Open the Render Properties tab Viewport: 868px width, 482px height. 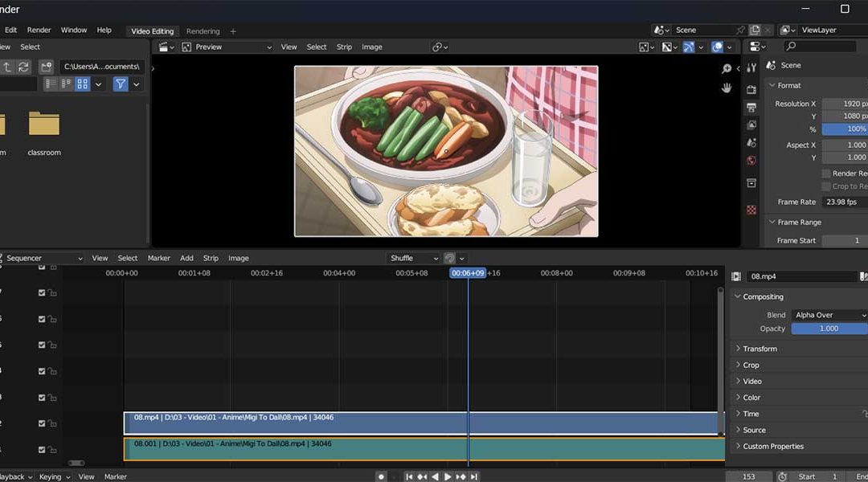[x=751, y=88]
